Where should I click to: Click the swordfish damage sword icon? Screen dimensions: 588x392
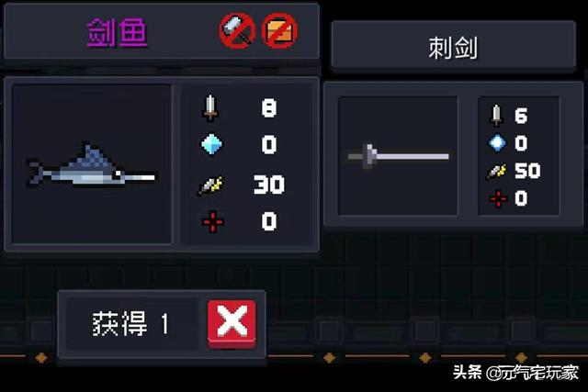210,108
